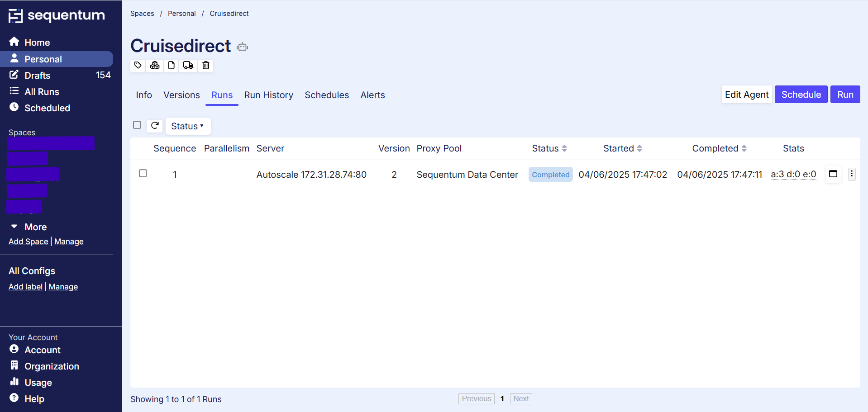Viewport: 868px width, 412px height.
Task: Click the trash can delete icon
Action: tap(206, 66)
